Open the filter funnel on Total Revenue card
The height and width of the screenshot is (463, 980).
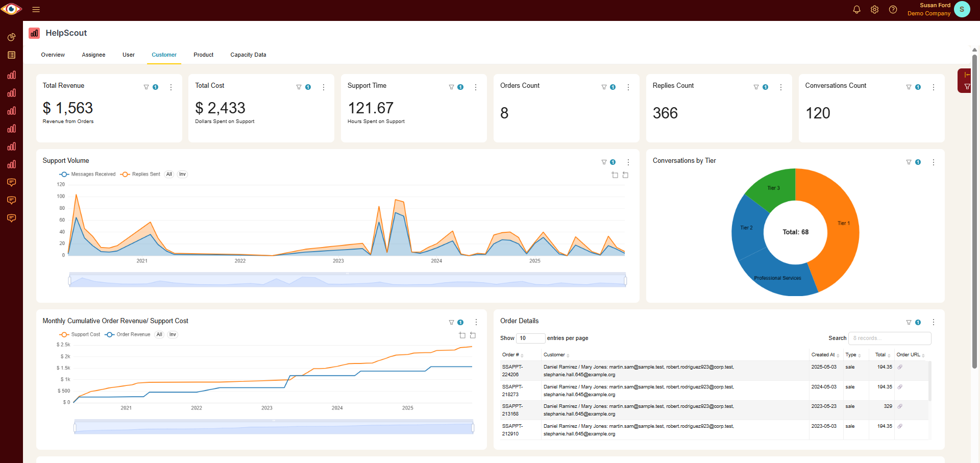(146, 87)
